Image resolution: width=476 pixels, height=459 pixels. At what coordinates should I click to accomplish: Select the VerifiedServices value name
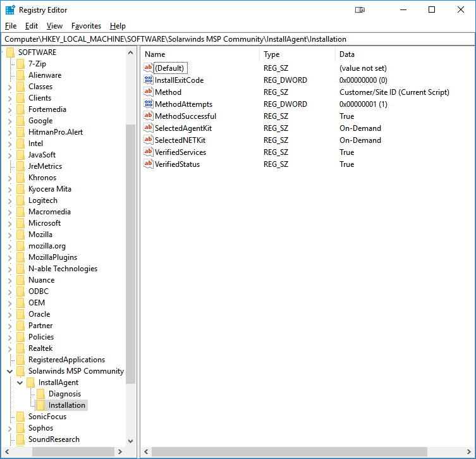(180, 152)
